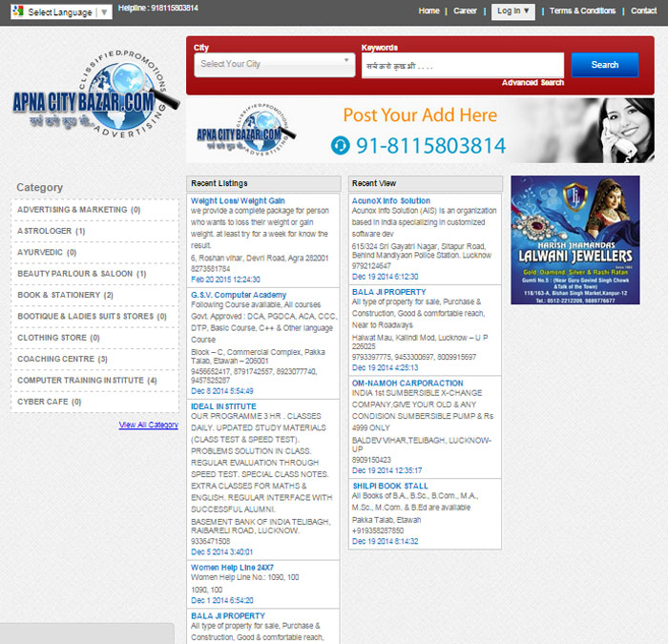668x644 pixels.
Task: Open BALA JI PROPERTY in Recent View
Action: click(388, 292)
